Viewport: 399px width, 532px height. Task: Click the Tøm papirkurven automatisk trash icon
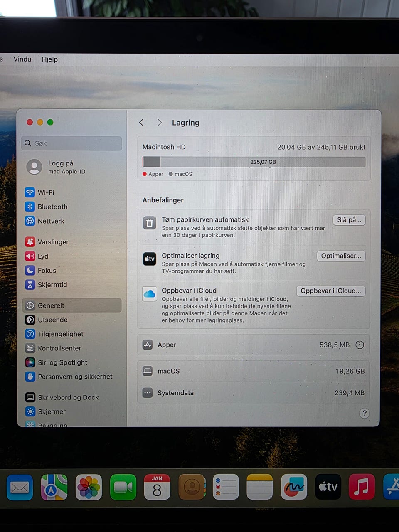[x=150, y=223]
